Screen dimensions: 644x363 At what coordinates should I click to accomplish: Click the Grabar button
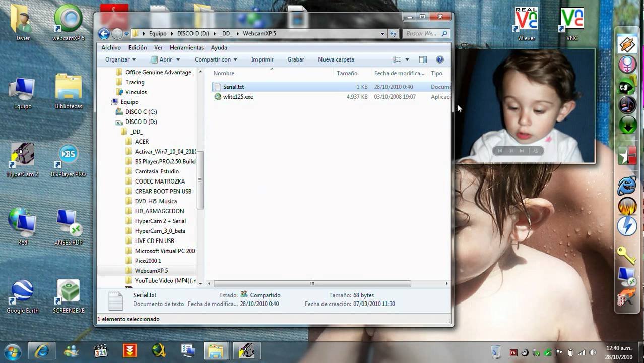click(296, 59)
